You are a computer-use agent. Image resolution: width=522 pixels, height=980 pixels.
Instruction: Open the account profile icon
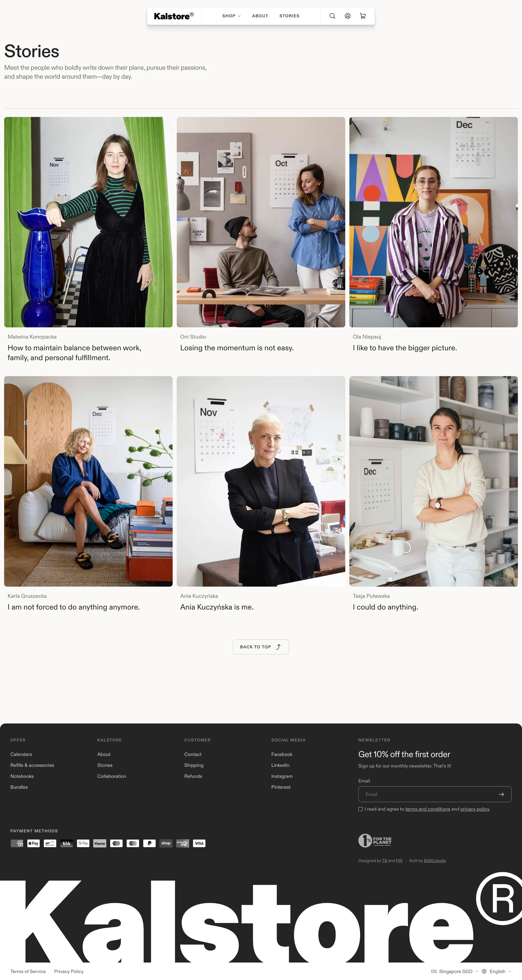(348, 16)
